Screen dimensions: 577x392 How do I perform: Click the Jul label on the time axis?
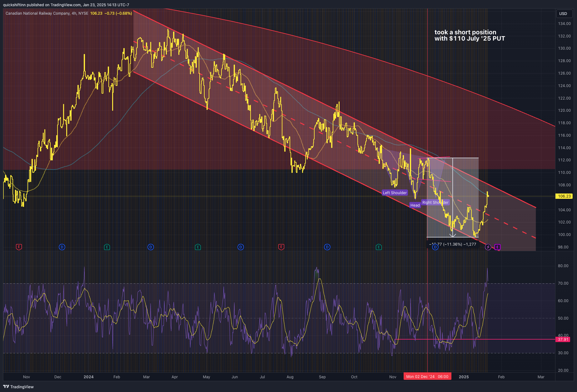tap(262, 377)
